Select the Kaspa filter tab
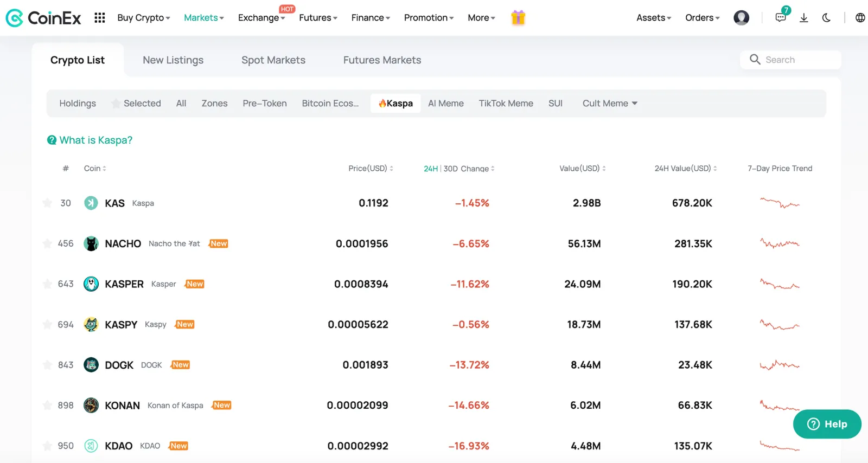 point(395,104)
